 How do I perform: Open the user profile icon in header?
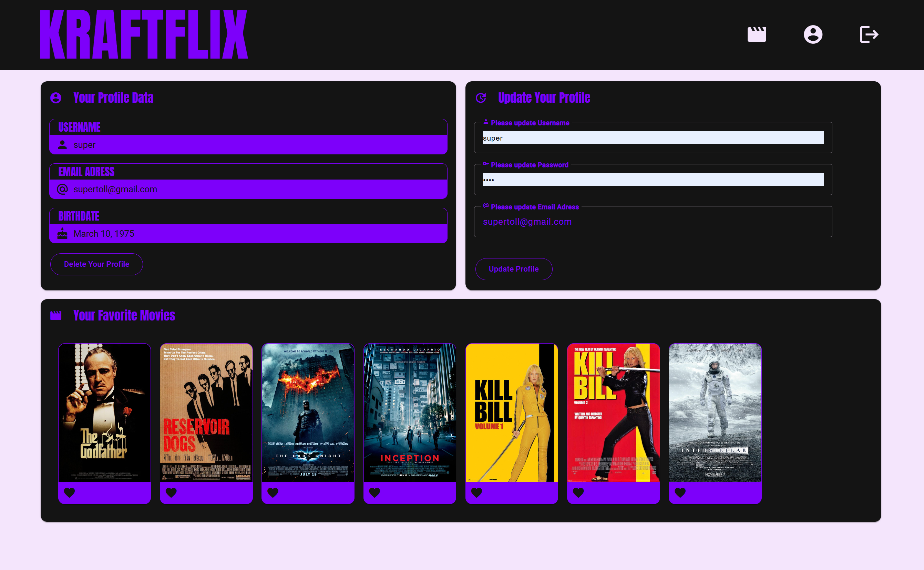point(813,34)
